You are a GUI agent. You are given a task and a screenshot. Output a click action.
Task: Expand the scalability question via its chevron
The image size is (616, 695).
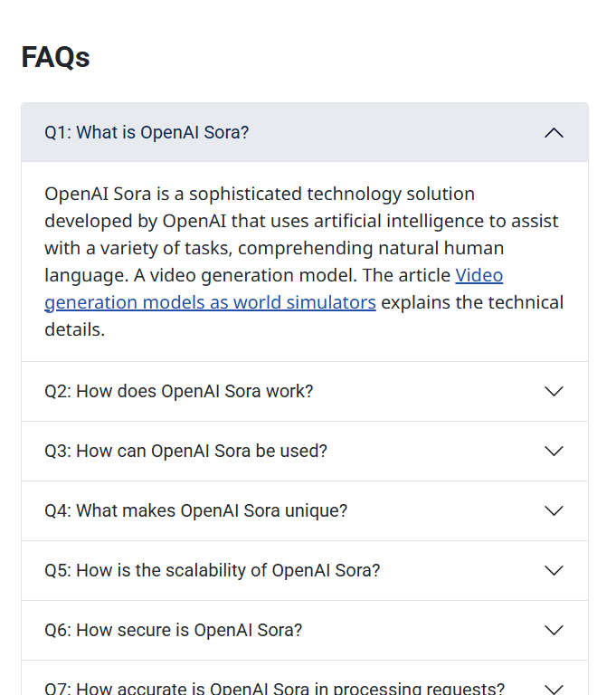point(554,570)
